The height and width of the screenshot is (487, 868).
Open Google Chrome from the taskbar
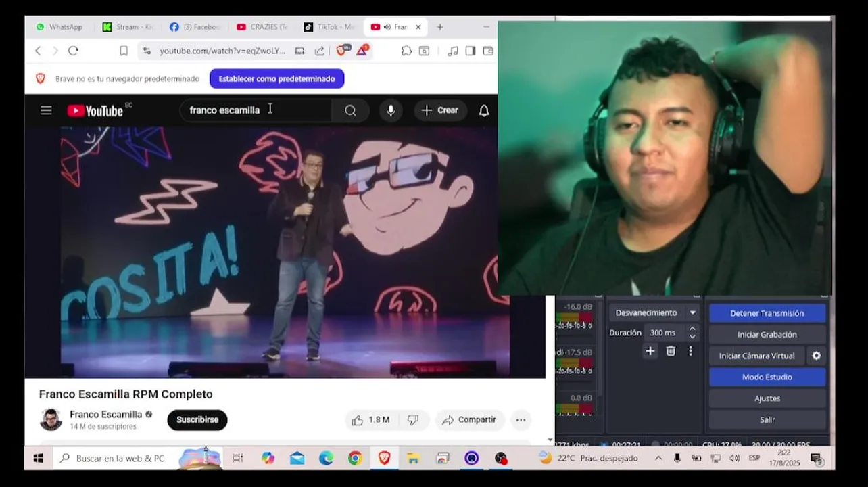[x=355, y=459]
